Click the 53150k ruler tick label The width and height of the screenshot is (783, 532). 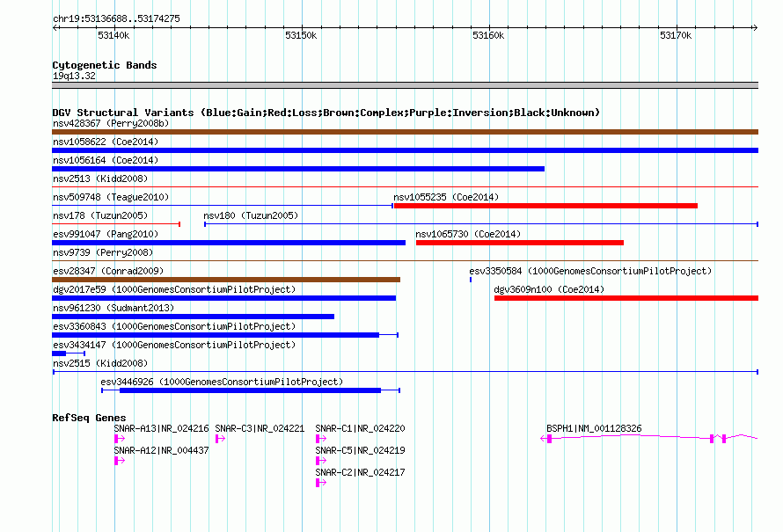click(x=301, y=35)
